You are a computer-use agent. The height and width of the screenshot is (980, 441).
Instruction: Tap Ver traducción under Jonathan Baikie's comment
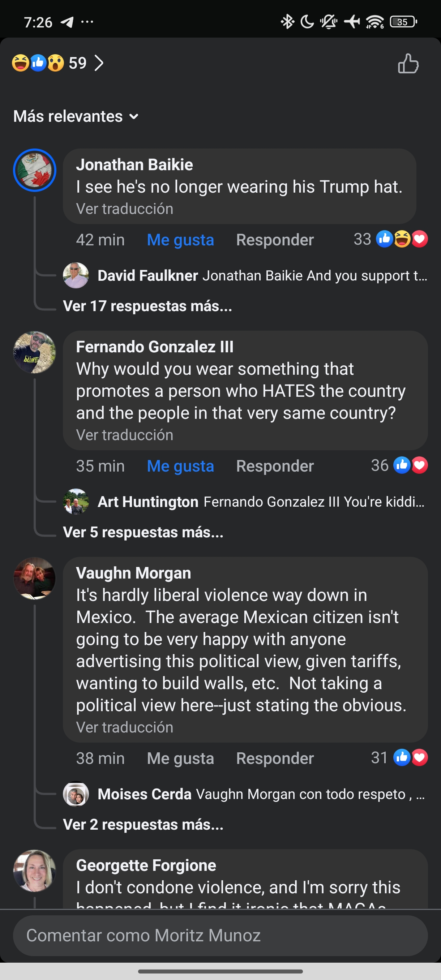pyautogui.click(x=124, y=209)
